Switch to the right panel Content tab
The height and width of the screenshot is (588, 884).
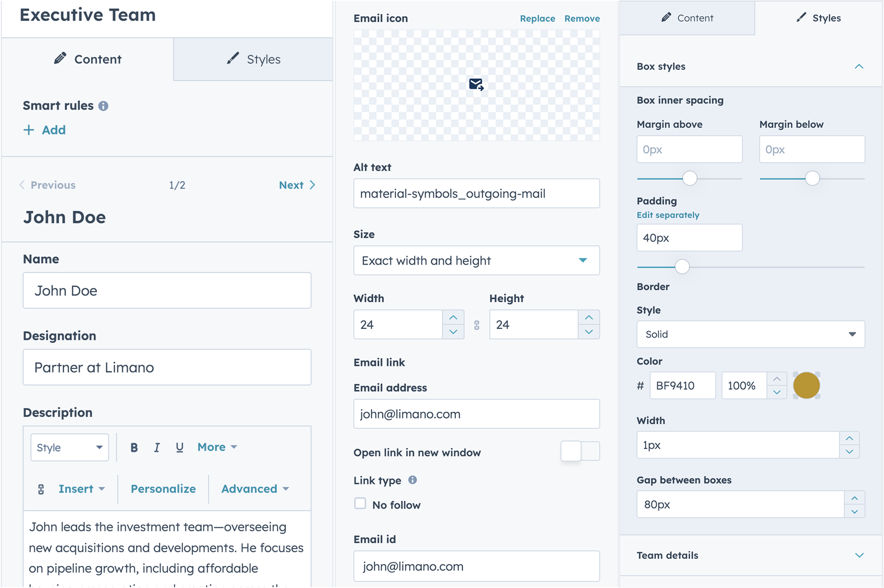click(687, 18)
